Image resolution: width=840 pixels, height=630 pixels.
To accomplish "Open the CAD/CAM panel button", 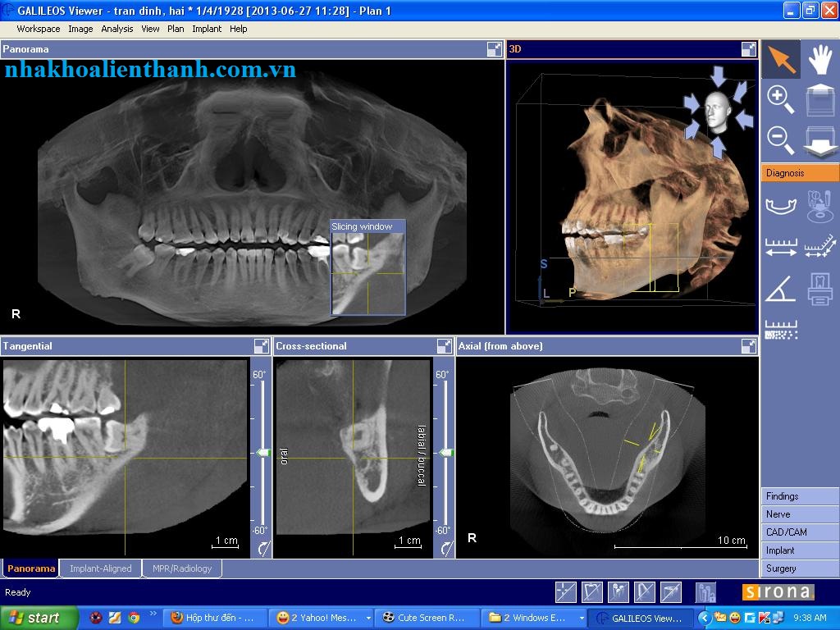I will [x=800, y=532].
